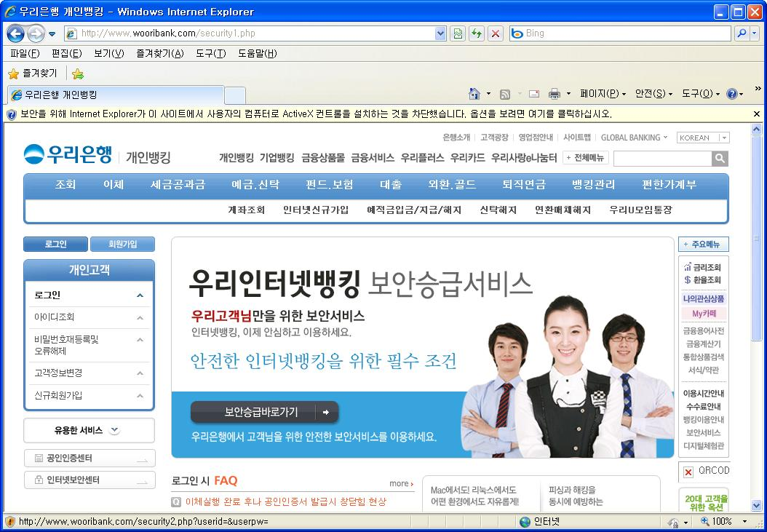Open the 도움말(H) menu
This screenshot has height=532, width=767.
[258, 53]
